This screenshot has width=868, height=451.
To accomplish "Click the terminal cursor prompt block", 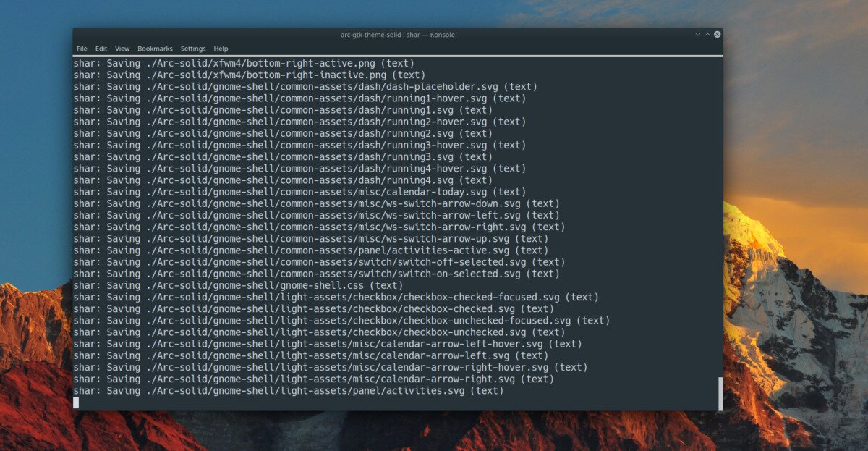I will point(76,402).
